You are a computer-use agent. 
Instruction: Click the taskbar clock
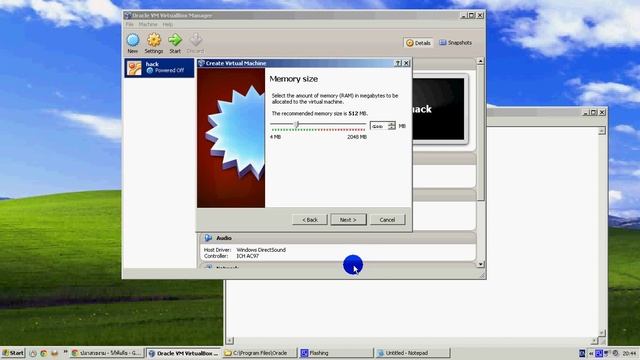click(629, 353)
